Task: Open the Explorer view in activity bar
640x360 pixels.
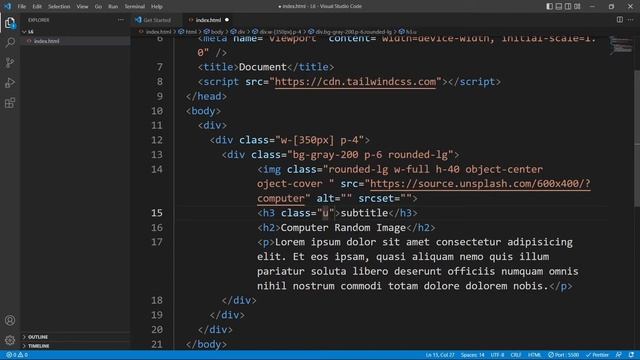Action: 10,23
